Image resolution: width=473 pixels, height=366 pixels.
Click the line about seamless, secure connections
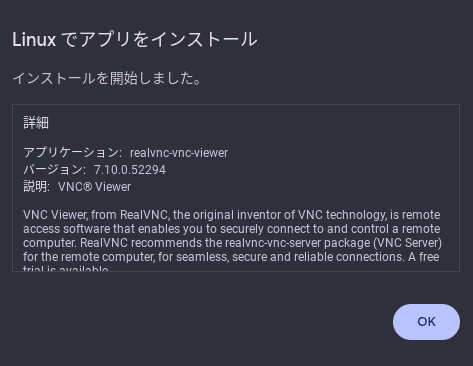pyautogui.click(x=231, y=257)
